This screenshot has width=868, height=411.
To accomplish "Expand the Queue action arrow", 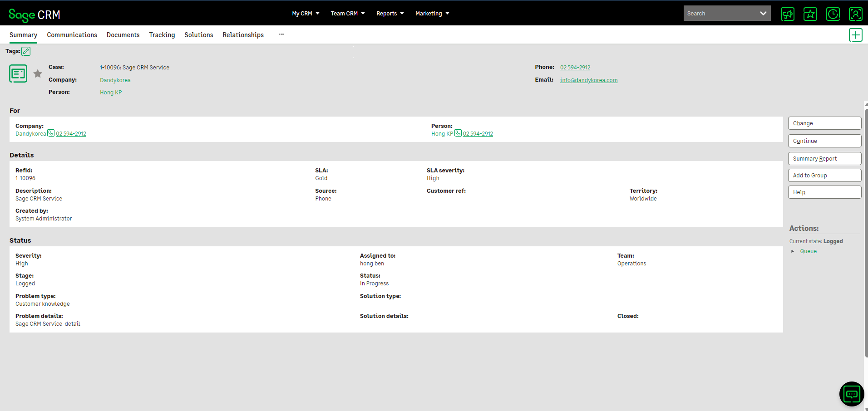I will point(793,251).
